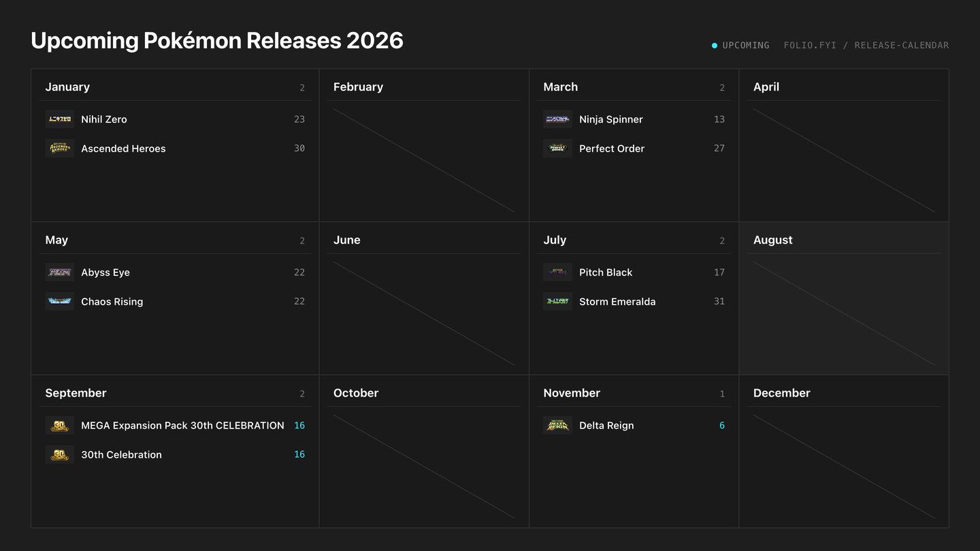Screen dimensions: 980x551
Task: Click the 30th Celebration set logo thumbnail
Action: point(60,454)
